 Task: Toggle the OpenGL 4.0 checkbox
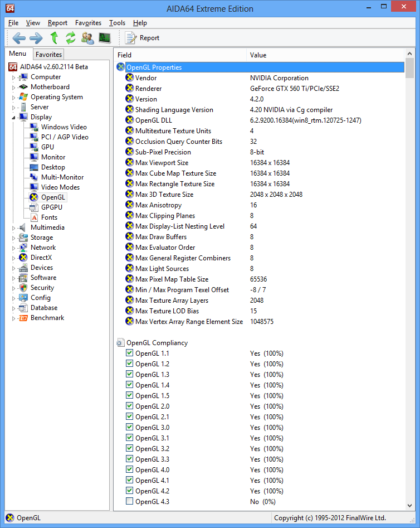[x=129, y=469]
